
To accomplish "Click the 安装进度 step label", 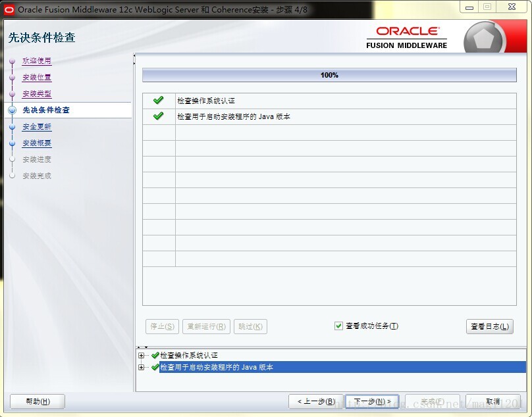I will pyautogui.click(x=37, y=159).
